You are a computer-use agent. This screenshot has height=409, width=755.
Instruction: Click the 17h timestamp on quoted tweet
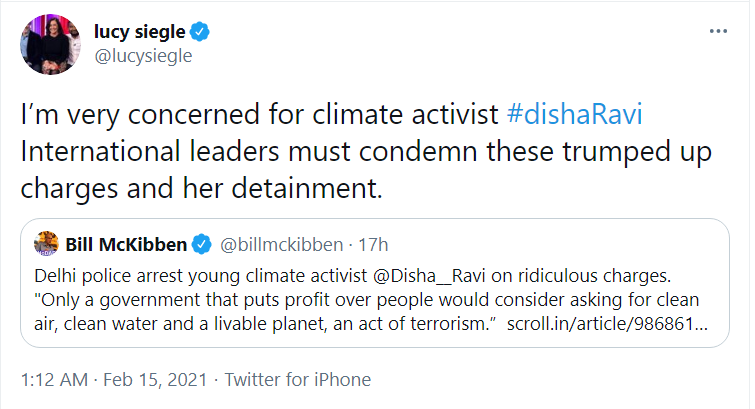(373, 245)
